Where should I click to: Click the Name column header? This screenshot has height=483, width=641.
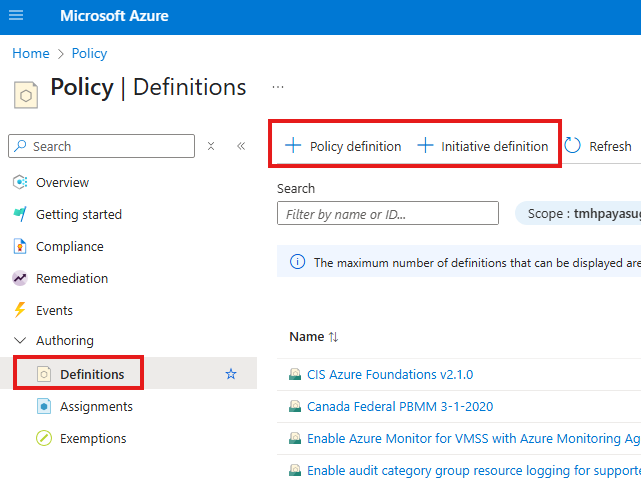(x=307, y=337)
